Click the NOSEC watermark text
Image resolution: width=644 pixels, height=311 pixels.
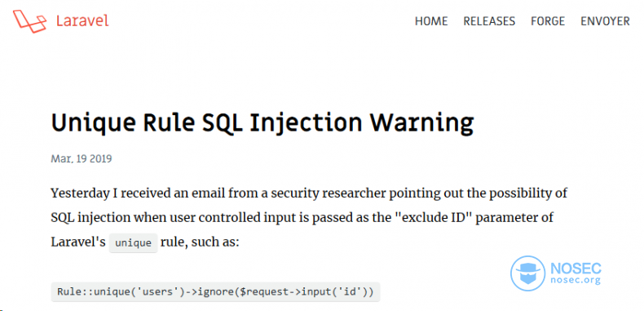pyautogui.click(x=576, y=269)
